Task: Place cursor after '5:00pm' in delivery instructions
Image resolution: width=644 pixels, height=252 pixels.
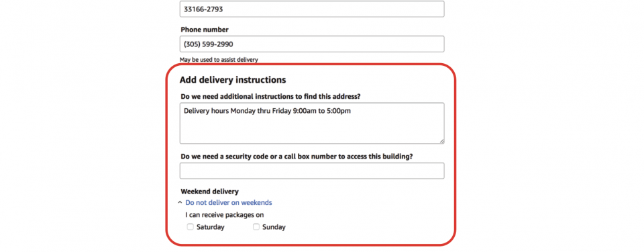Action: 352,111
